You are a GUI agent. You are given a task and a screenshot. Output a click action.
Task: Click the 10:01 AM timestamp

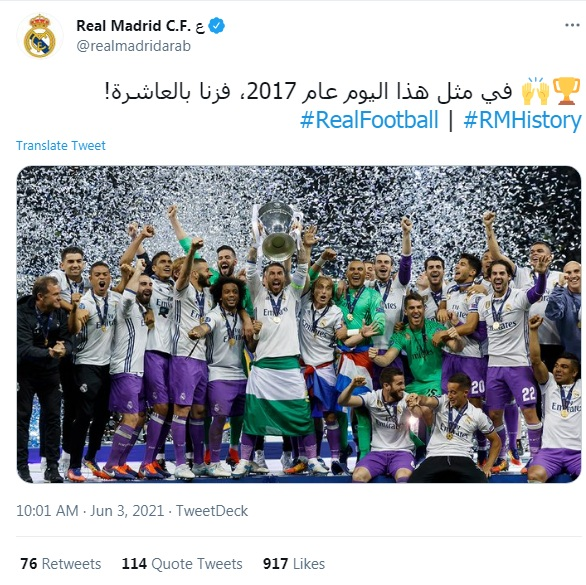point(47,511)
